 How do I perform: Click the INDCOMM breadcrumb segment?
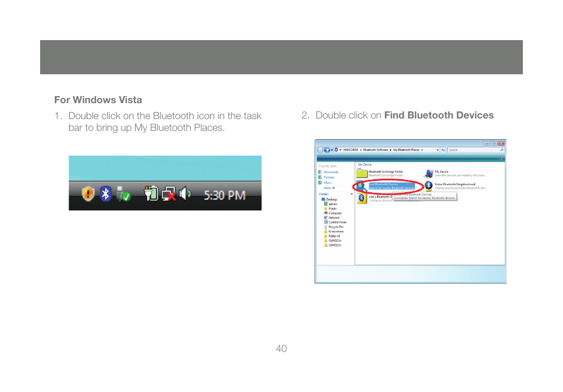pos(351,150)
